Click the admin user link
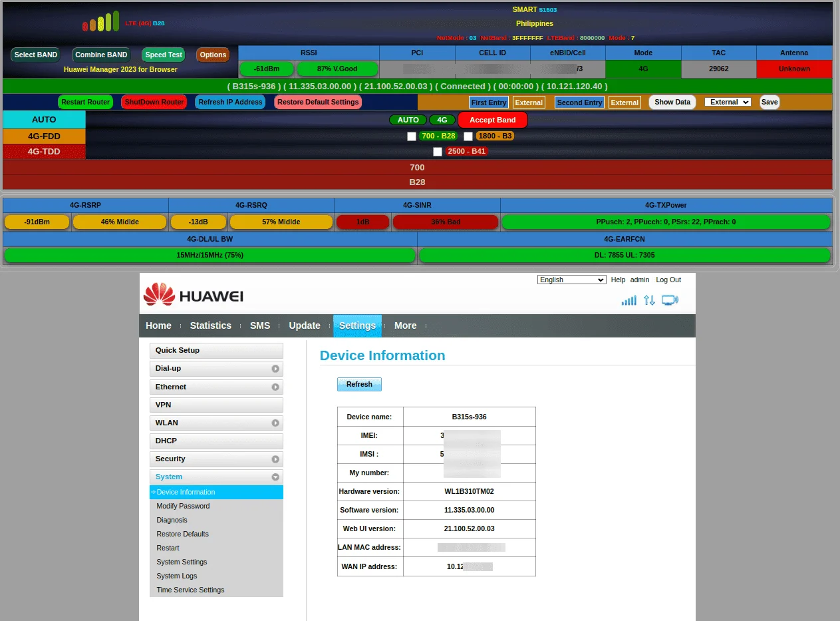840x621 pixels. [x=640, y=280]
